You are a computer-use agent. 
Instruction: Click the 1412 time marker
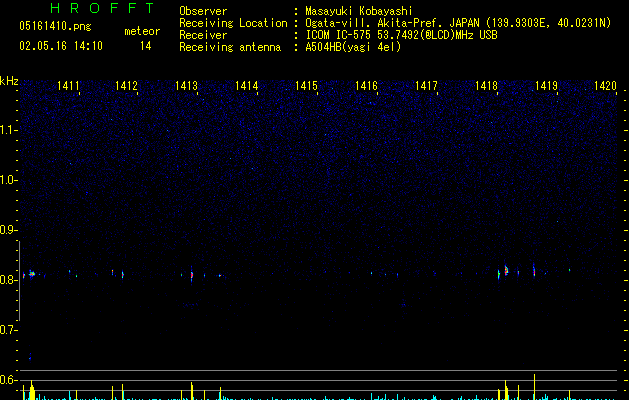(126, 86)
